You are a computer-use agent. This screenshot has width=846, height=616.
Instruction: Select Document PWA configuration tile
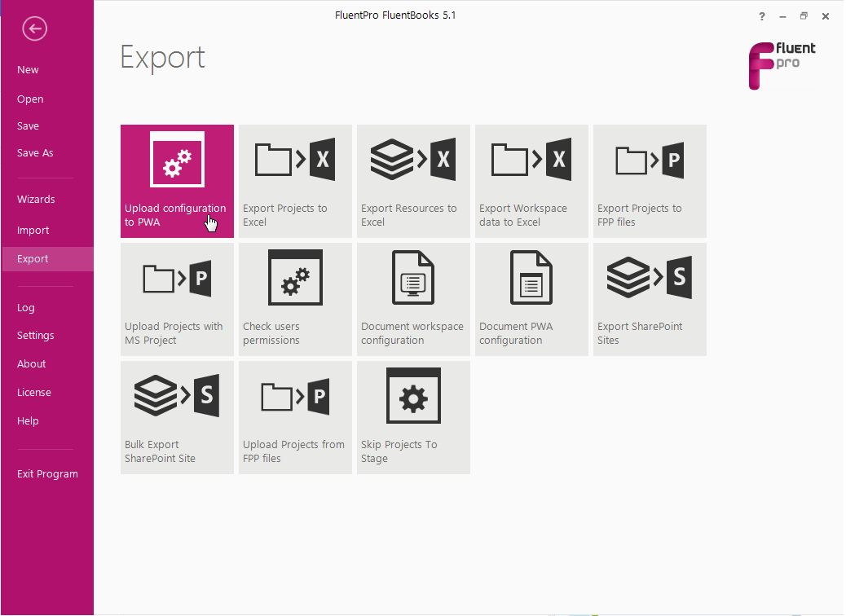tap(531, 299)
